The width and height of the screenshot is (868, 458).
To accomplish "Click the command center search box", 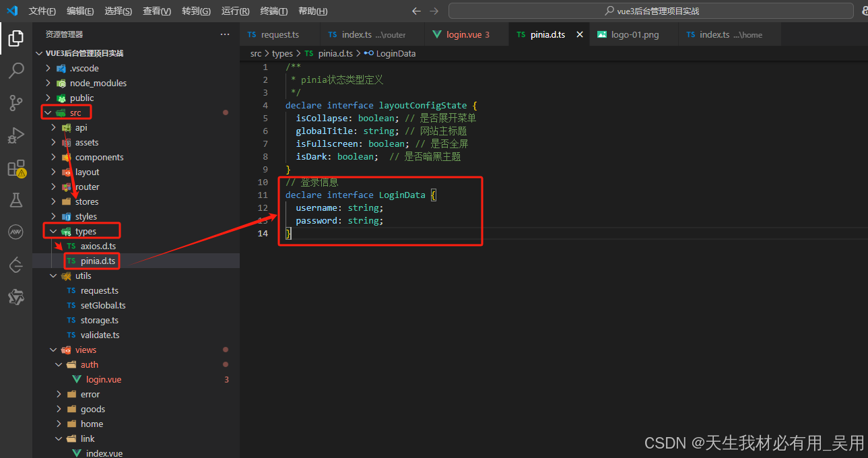I will pyautogui.click(x=650, y=11).
